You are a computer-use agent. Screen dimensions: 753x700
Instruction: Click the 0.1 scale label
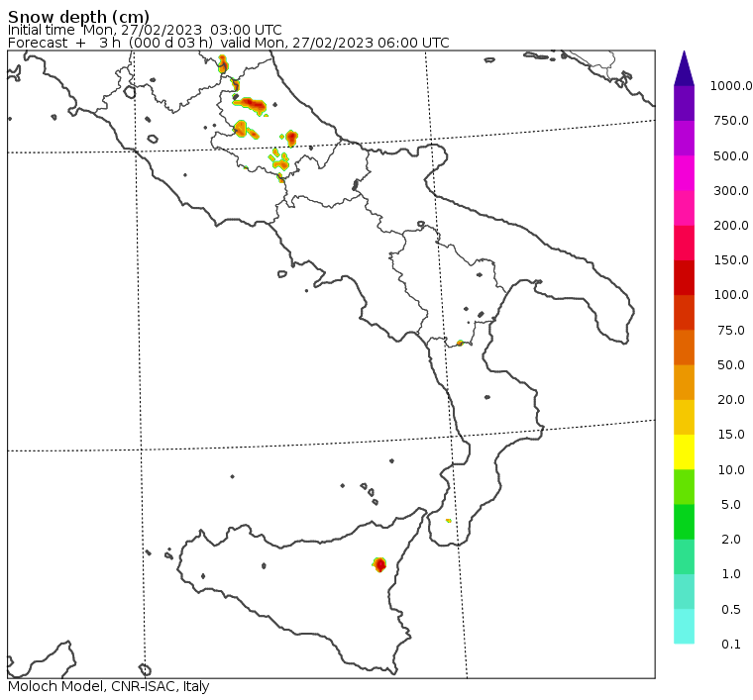point(731,645)
